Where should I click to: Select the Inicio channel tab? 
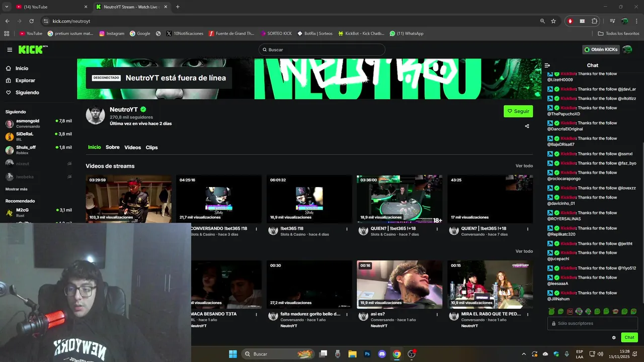[x=95, y=147]
